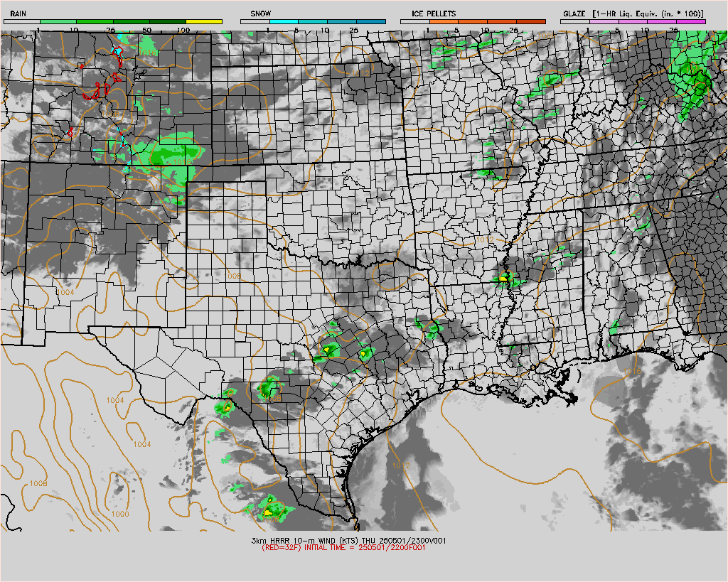The height and width of the screenshot is (582, 728).
Task: Click the "3km HRRR 10-m WIND (KTS)" caption
Action: pos(306,540)
